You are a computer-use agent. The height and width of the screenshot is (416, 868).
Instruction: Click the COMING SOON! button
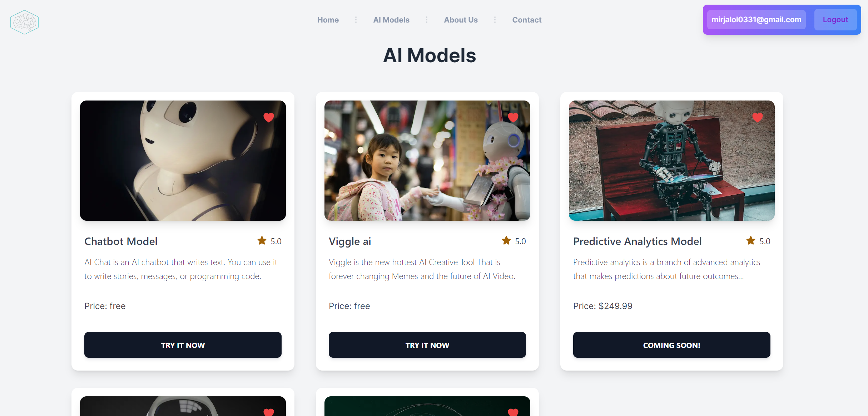tap(672, 345)
